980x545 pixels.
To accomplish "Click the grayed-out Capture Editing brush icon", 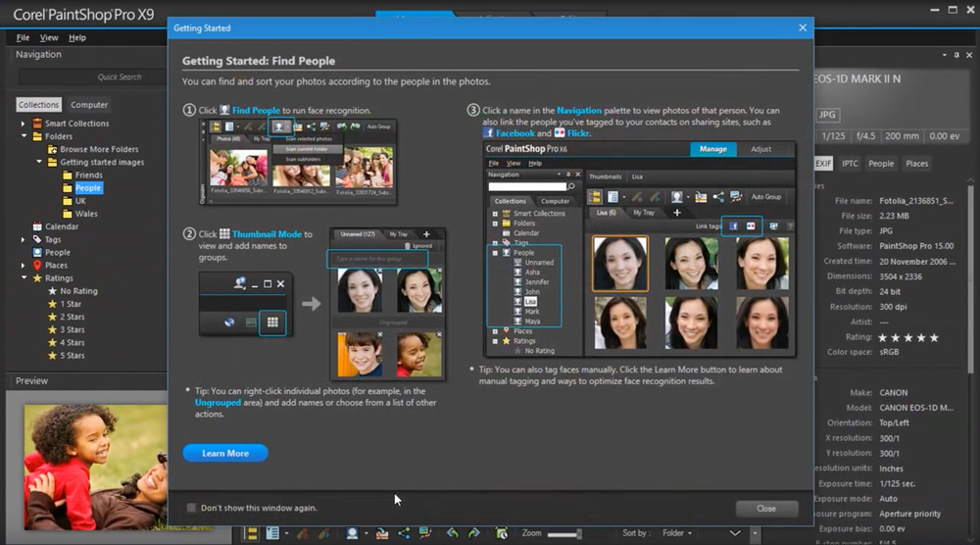I will pyautogui.click(x=303, y=533).
